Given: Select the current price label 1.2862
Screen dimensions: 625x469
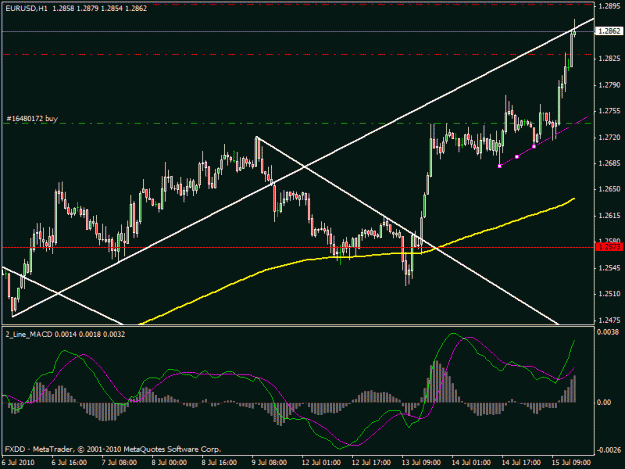Looking at the screenshot, I should 609,31.
